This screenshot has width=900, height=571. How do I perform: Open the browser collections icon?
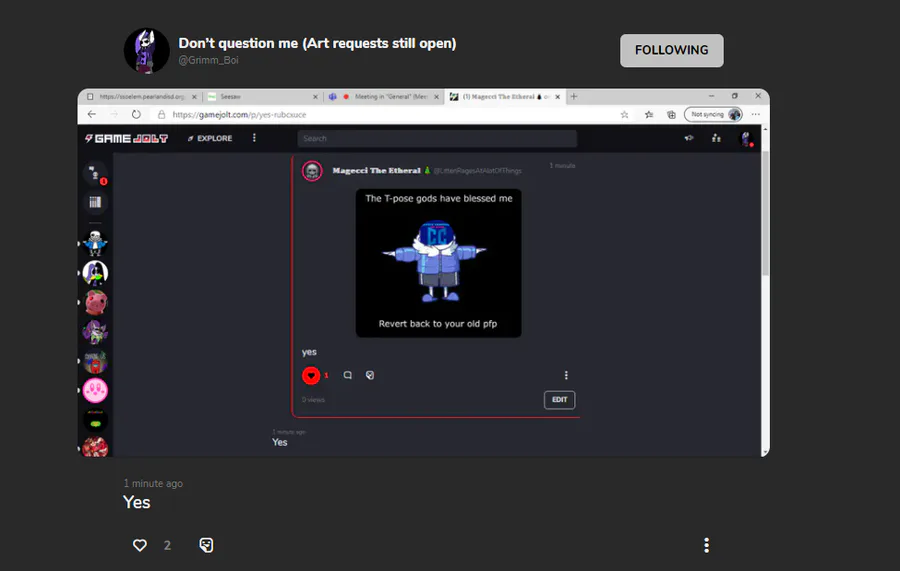(x=672, y=115)
